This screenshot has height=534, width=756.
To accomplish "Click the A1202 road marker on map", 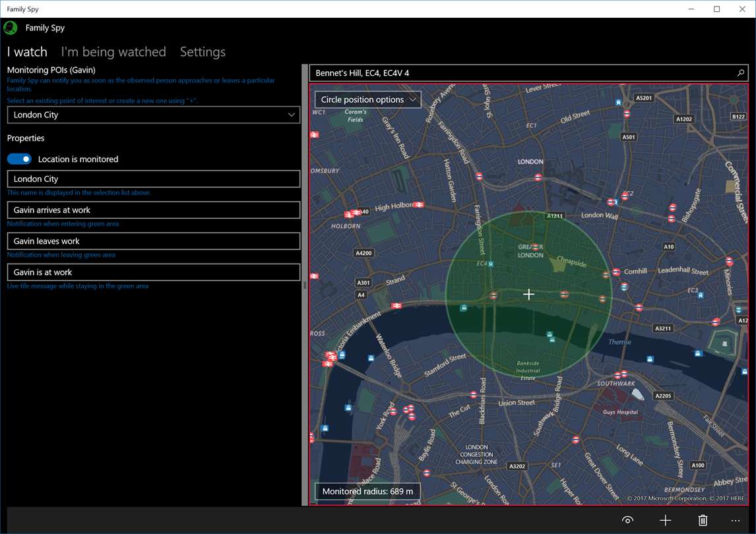I will tap(683, 119).
